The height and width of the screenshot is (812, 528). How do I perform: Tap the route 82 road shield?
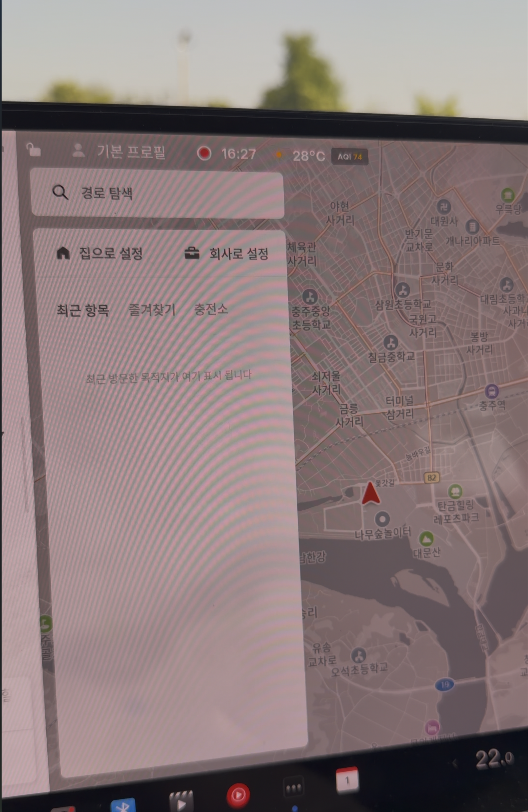tap(432, 477)
